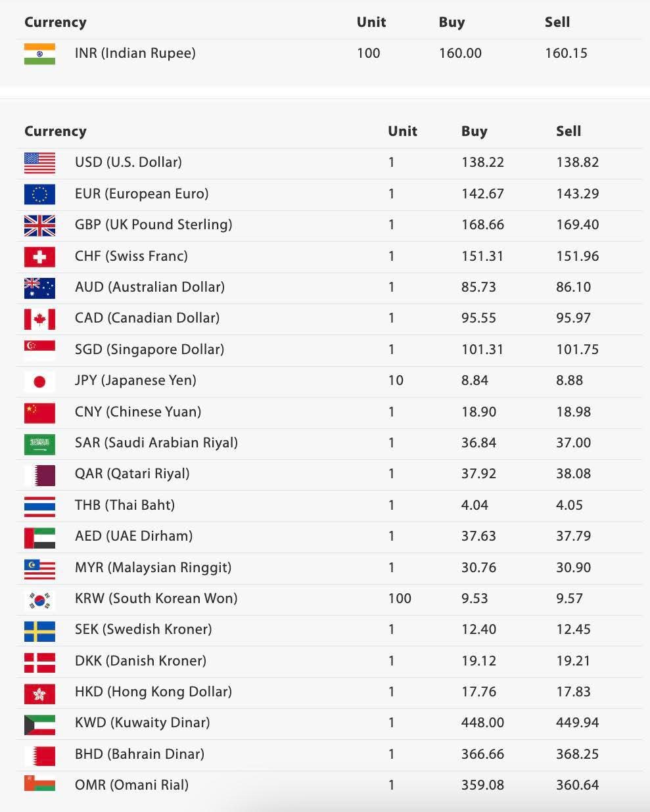The image size is (650, 812).
Task: Click INR sell rate 160.15
Action: coord(566,53)
